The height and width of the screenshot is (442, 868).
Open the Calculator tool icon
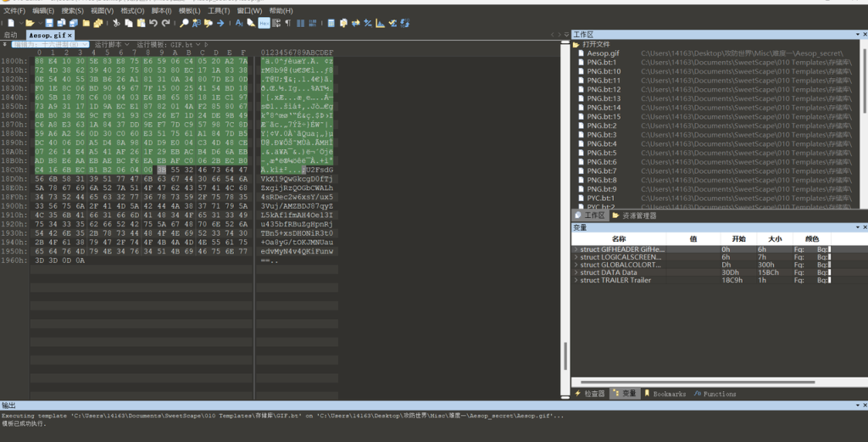[331, 23]
